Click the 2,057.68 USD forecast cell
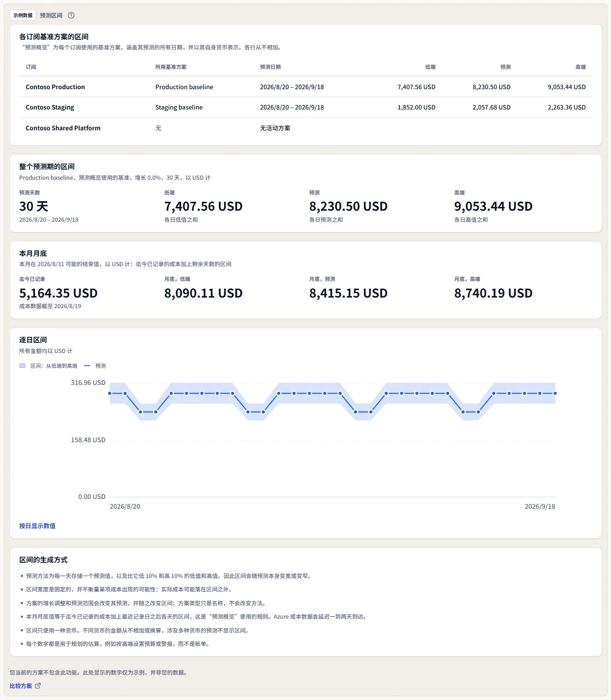The width and height of the screenshot is (611, 700). tap(491, 107)
